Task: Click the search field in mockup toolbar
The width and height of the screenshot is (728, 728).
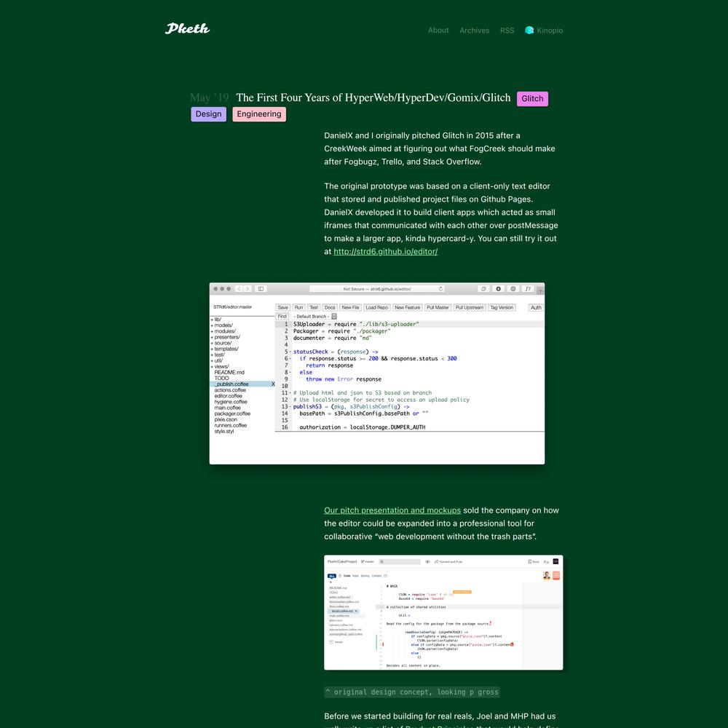Action: (400, 562)
